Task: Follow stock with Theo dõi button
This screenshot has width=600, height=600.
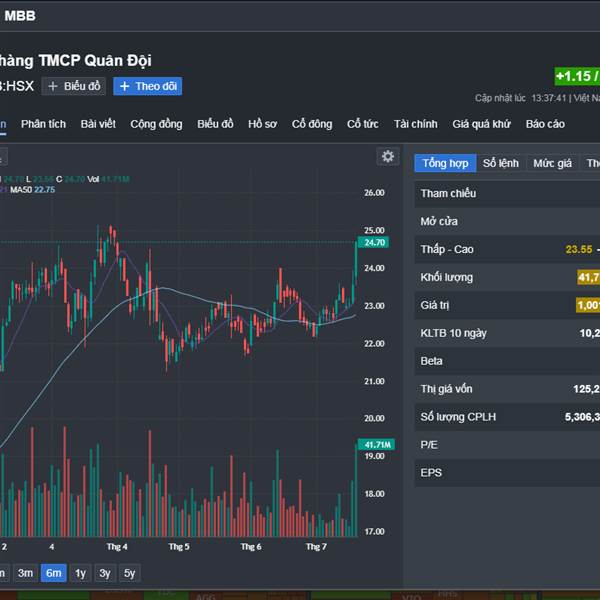Action: coord(147,86)
